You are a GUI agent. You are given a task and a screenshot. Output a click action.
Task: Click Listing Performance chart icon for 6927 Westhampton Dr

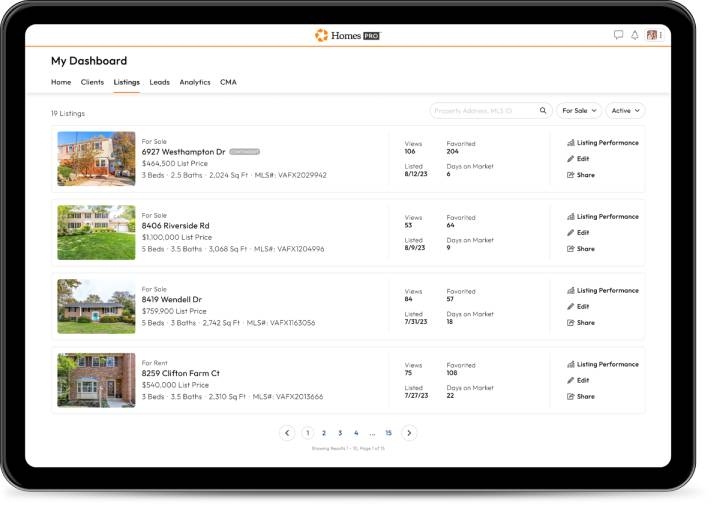click(571, 143)
